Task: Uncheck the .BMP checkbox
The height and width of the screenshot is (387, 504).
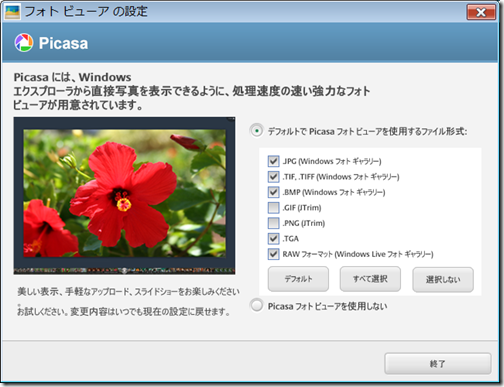Action: [273, 192]
